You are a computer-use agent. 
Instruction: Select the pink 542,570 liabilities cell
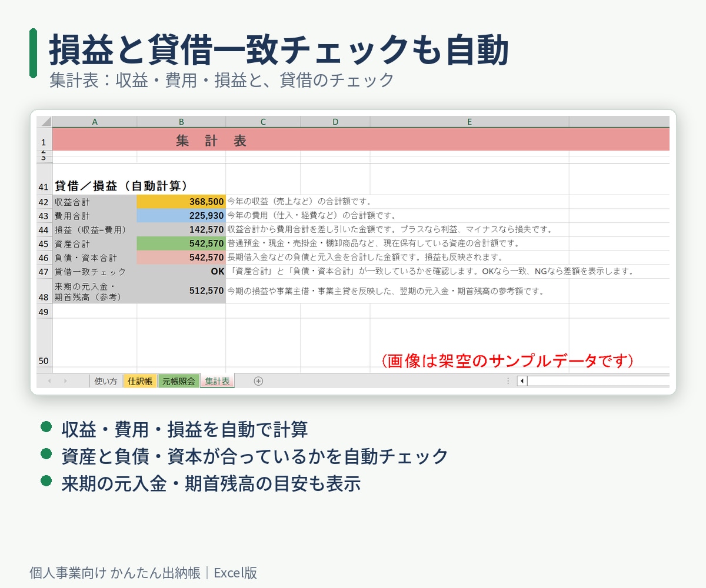pyautogui.click(x=181, y=258)
